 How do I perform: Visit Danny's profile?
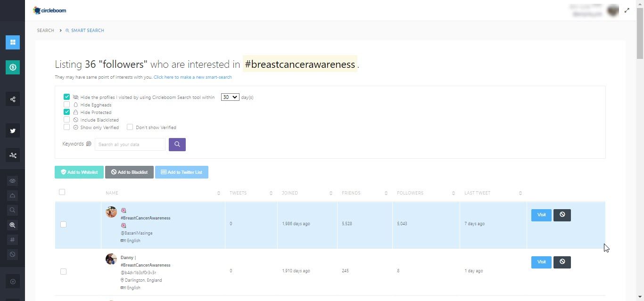(x=541, y=262)
